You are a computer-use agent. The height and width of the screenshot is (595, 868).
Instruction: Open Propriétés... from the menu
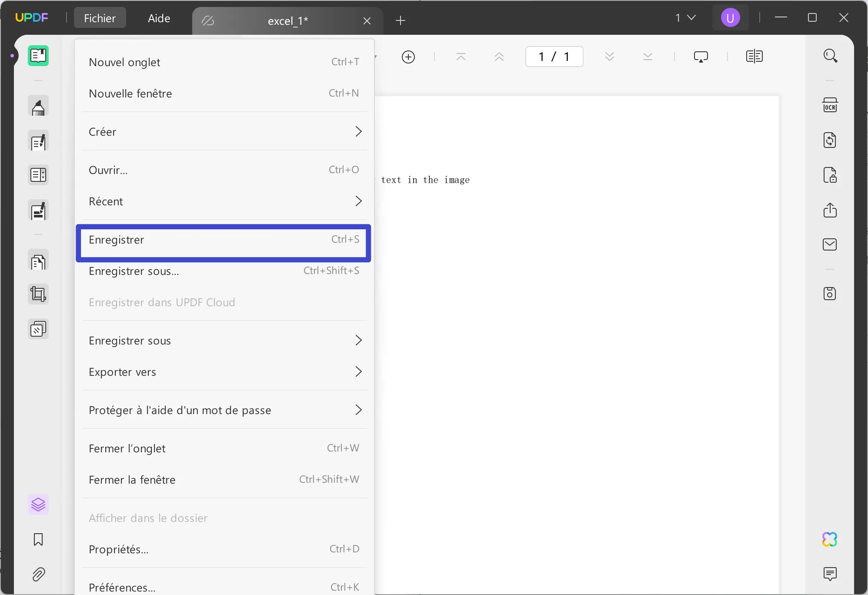[x=224, y=549]
